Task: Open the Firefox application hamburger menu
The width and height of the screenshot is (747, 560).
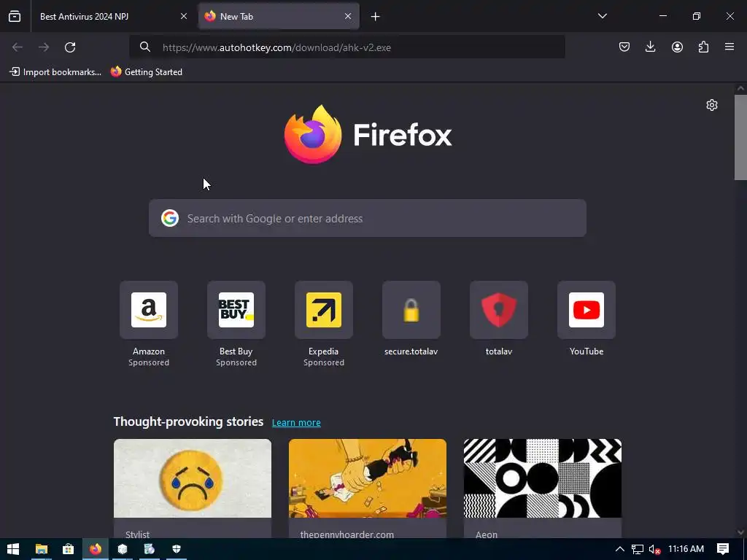Action: click(729, 47)
